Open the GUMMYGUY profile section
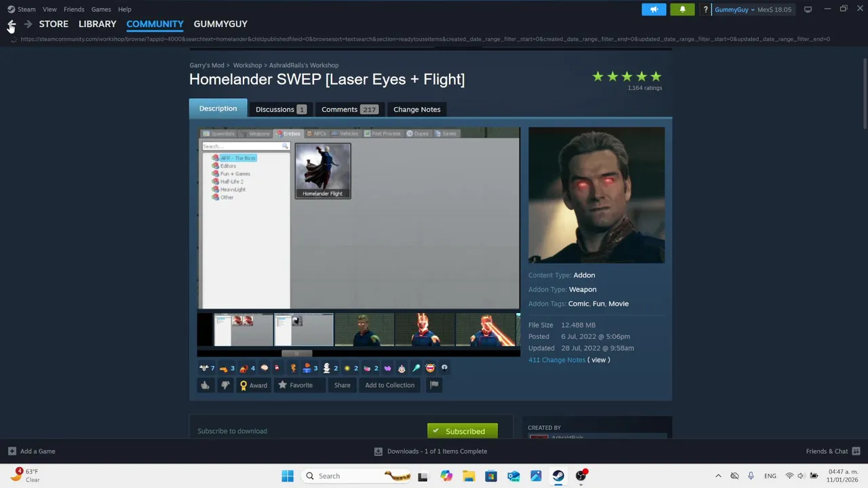The height and width of the screenshot is (488, 868). (x=220, y=24)
